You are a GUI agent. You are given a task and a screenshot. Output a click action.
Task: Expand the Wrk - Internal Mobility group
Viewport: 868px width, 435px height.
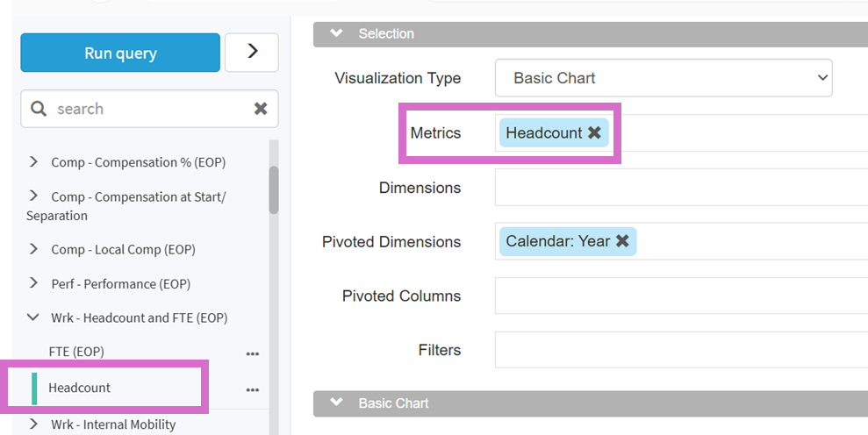(34, 424)
